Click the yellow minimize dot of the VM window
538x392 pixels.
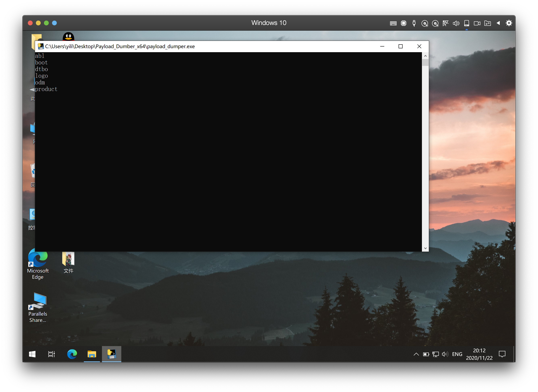[x=38, y=23]
